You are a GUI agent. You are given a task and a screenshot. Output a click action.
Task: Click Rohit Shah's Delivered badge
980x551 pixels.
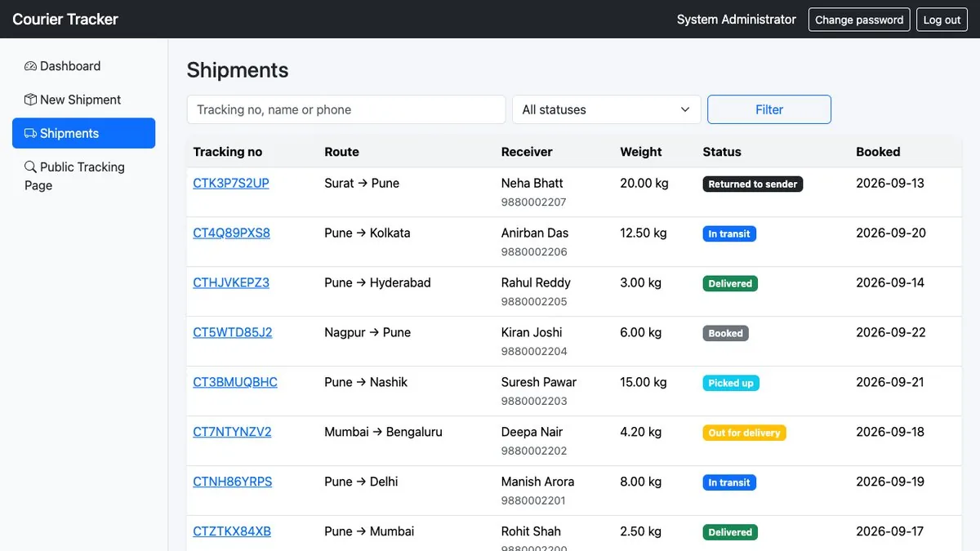pos(730,533)
